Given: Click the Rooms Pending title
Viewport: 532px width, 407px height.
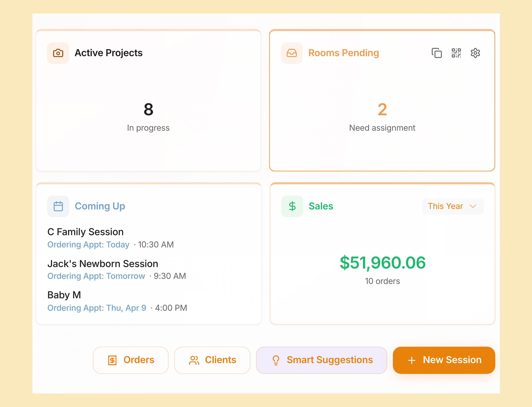Looking at the screenshot, I should pos(343,53).
